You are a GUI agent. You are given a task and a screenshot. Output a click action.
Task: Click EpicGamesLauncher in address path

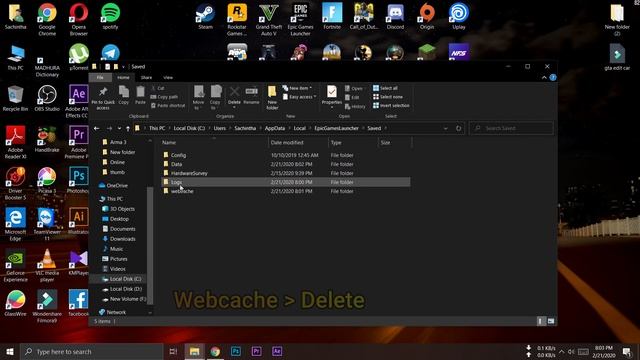[x=336, y=128]
